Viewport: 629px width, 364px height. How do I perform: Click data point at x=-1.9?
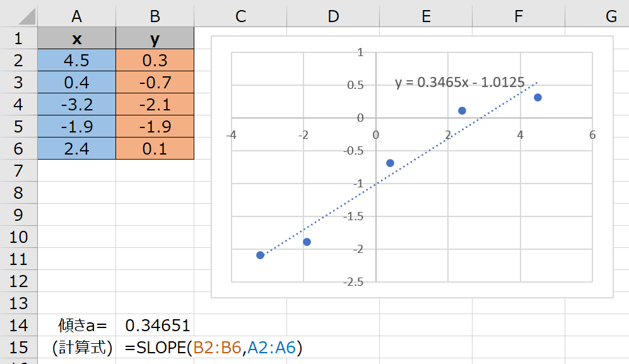point(307,242)
